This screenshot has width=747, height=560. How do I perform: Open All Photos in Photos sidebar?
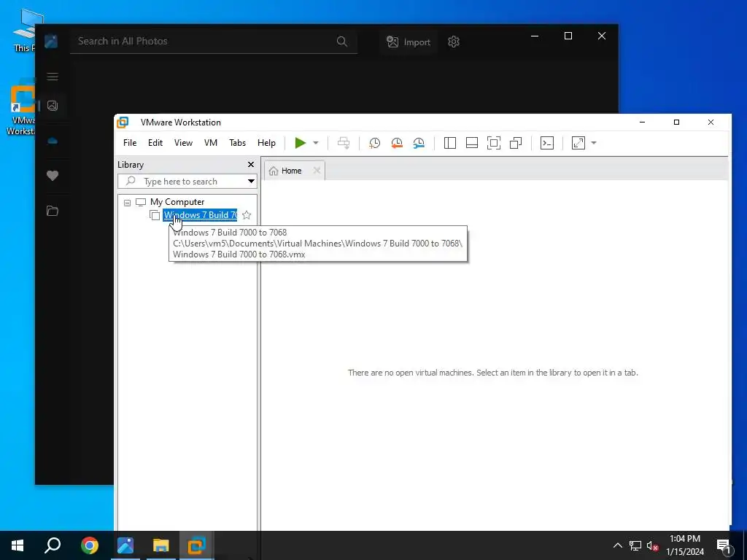point(53,106)
